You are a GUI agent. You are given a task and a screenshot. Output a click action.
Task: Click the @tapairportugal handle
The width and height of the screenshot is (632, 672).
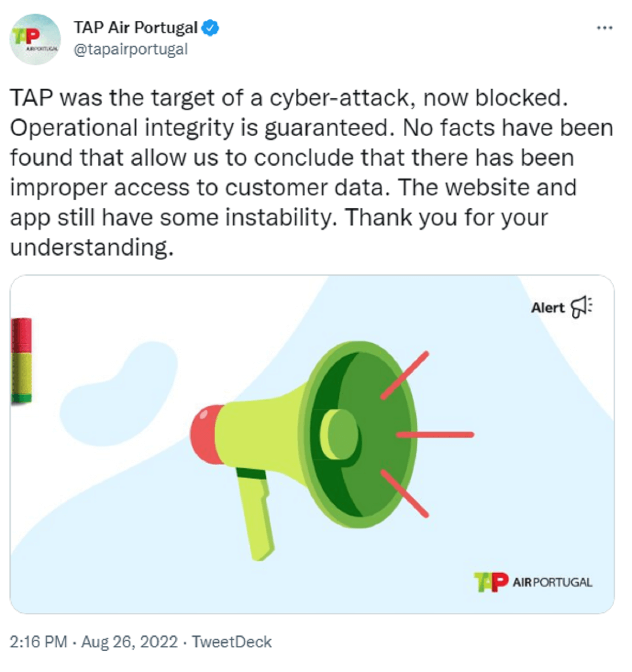[x=131, y=49]
